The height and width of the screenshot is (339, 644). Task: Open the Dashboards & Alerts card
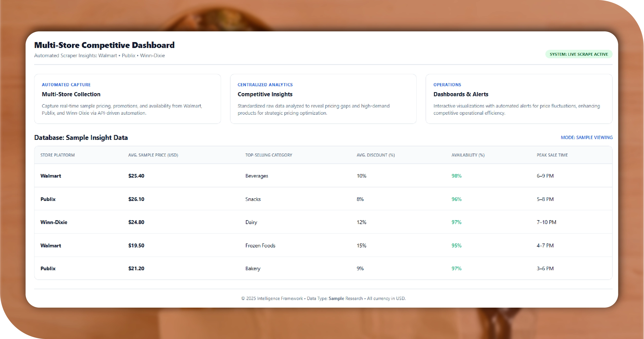519,99
